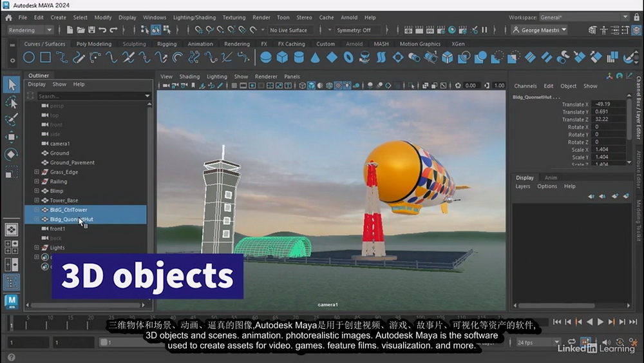Open the Arnold menu in menu bar

[x=349, y=17]
